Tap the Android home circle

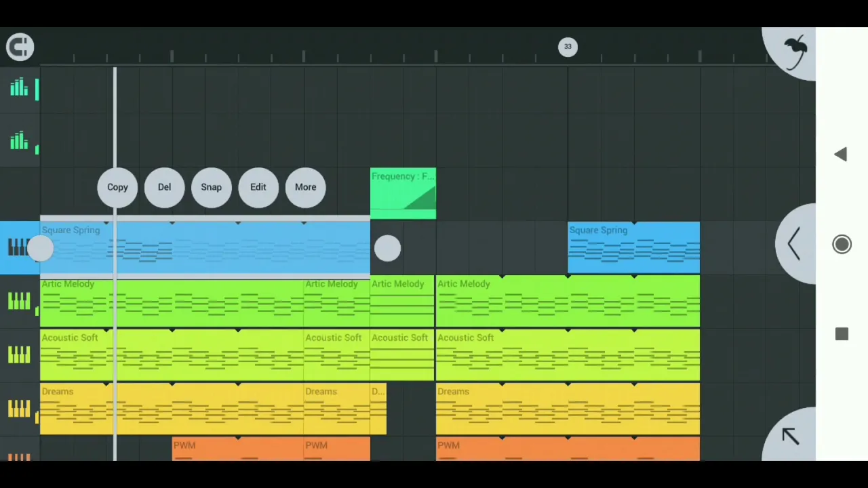[842, 245]
